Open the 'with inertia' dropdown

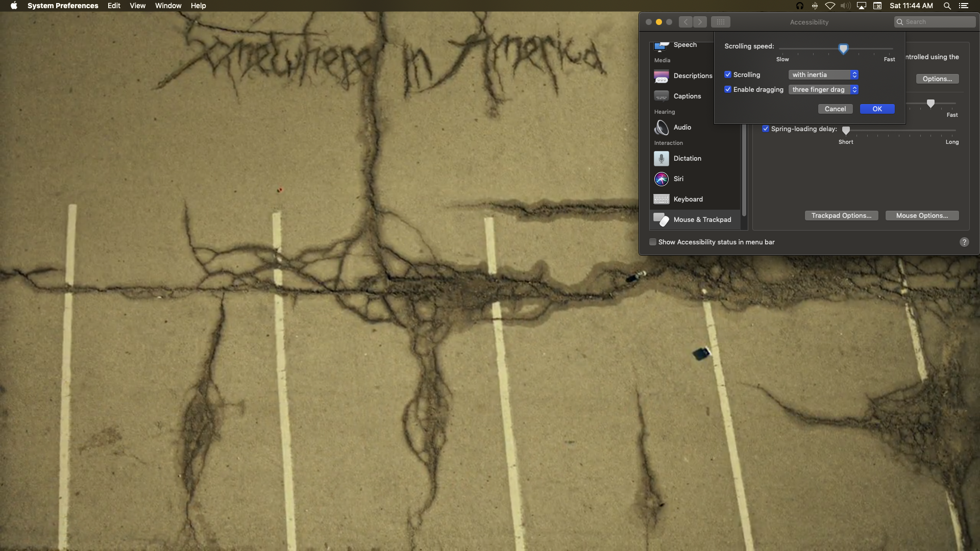point(823,75)
